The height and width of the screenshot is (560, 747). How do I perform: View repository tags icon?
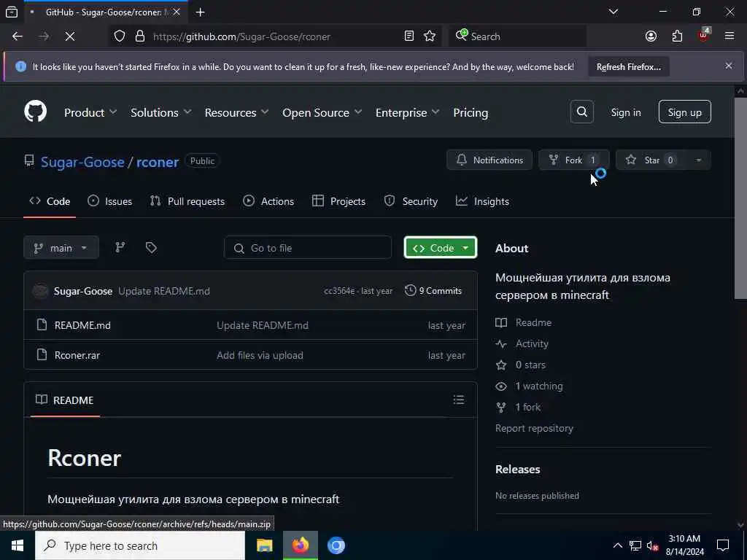[x=151, y=248]
